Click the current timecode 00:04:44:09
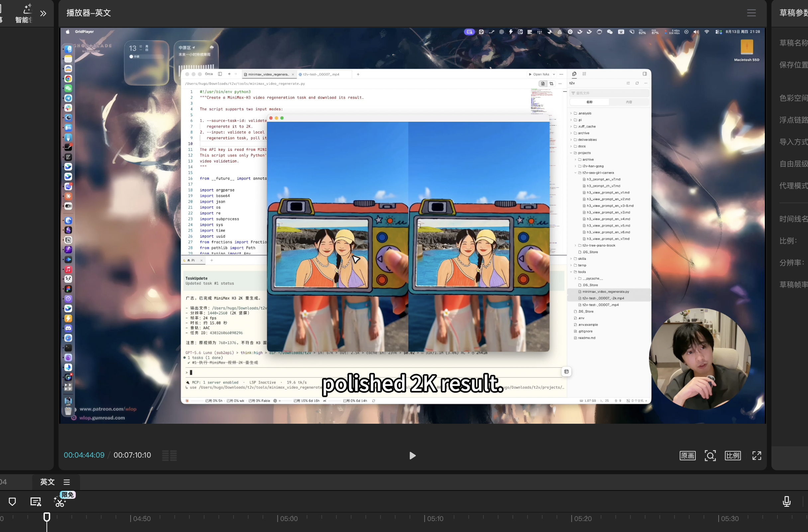This screenshot has height=532, width=808. pos(84,455)
